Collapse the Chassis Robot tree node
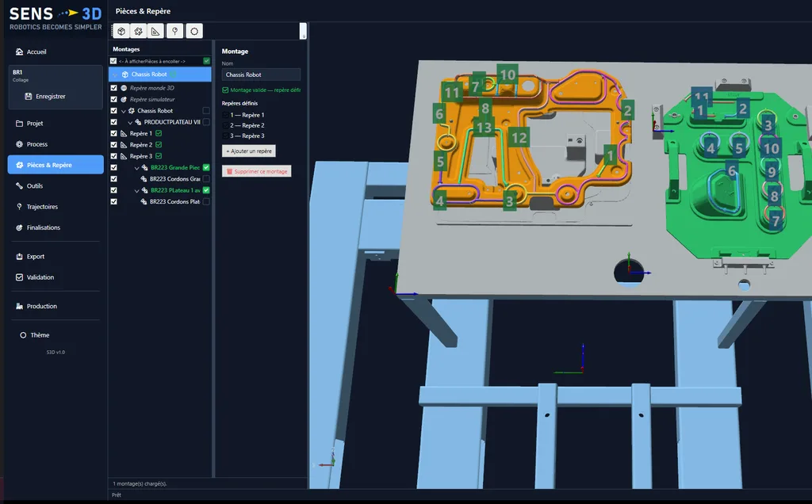812x504 pixels. (x=124, y=111)
